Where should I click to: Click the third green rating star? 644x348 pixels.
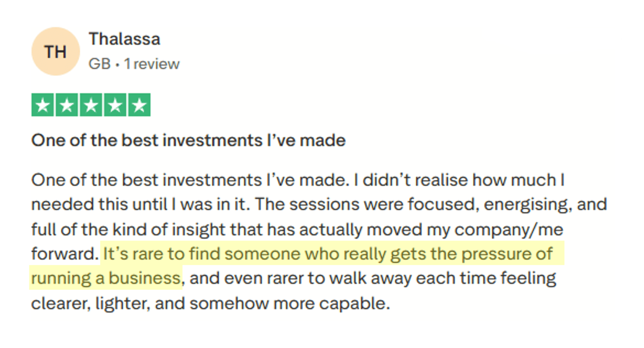[91, 105]
